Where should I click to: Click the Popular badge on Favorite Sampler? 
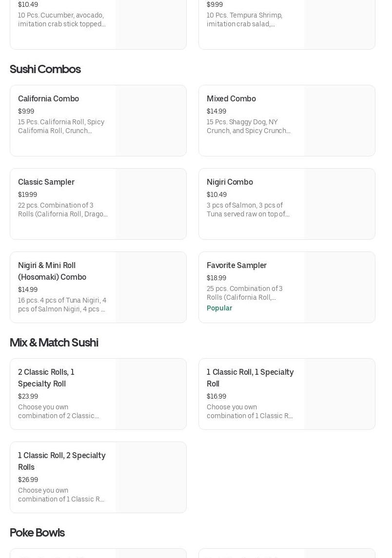219,308
